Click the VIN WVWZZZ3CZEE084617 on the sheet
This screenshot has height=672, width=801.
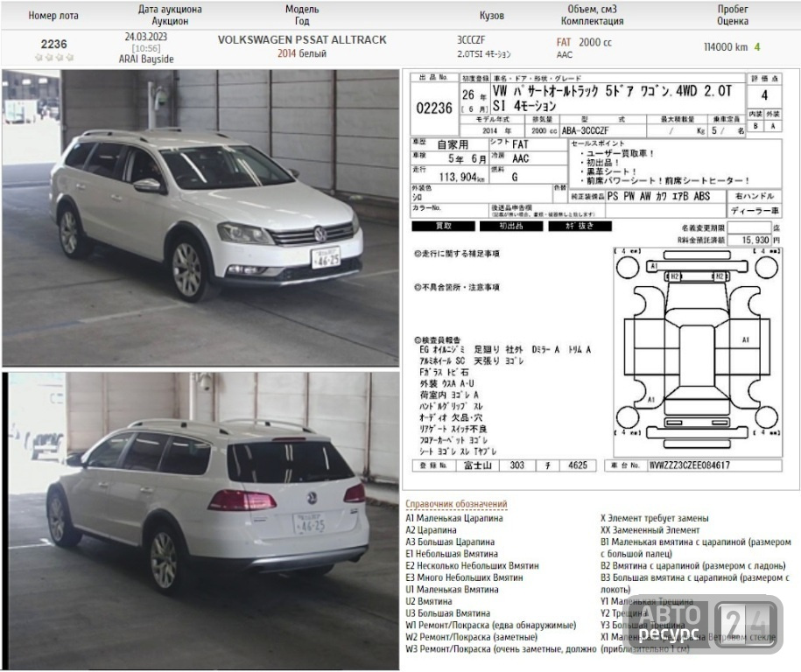(x=689, y=465)
